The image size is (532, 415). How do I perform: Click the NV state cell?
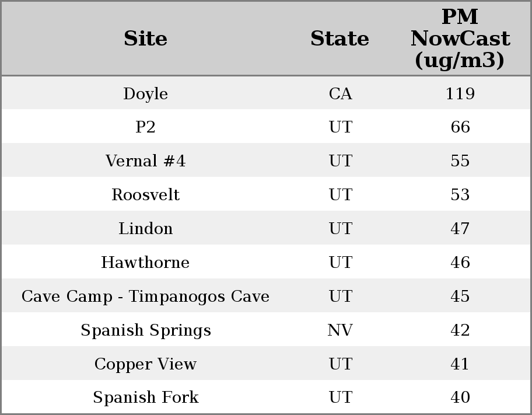pyautogui.click(x=340, y=330)
